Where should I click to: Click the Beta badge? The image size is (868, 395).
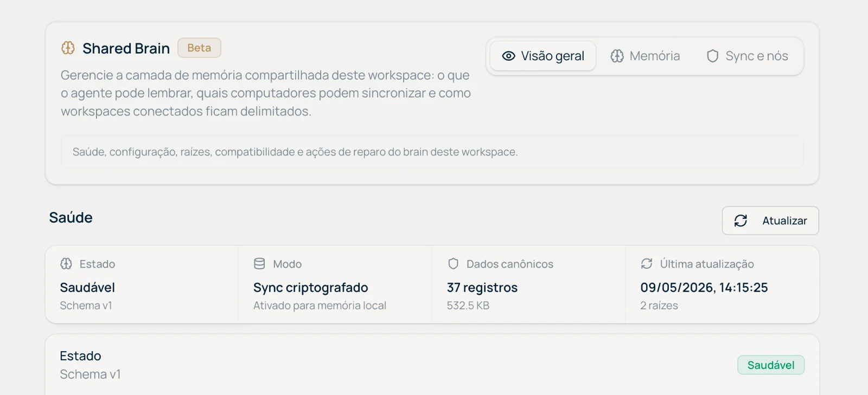199,48
